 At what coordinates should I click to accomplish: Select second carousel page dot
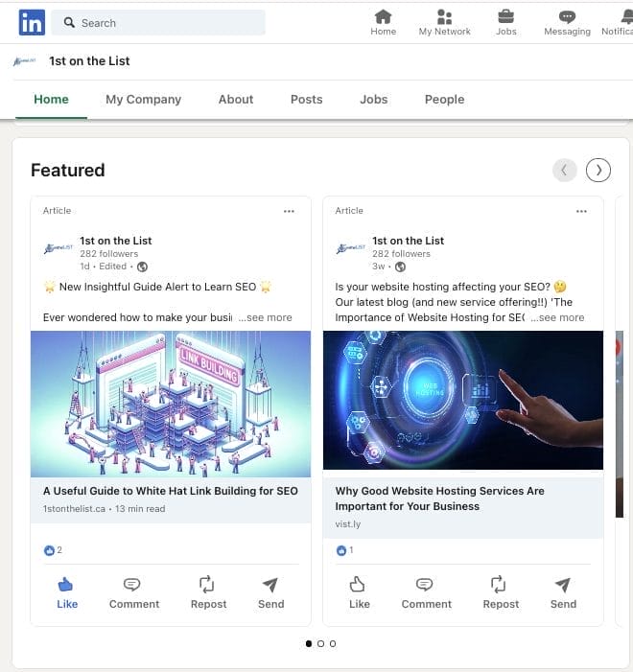320,643
